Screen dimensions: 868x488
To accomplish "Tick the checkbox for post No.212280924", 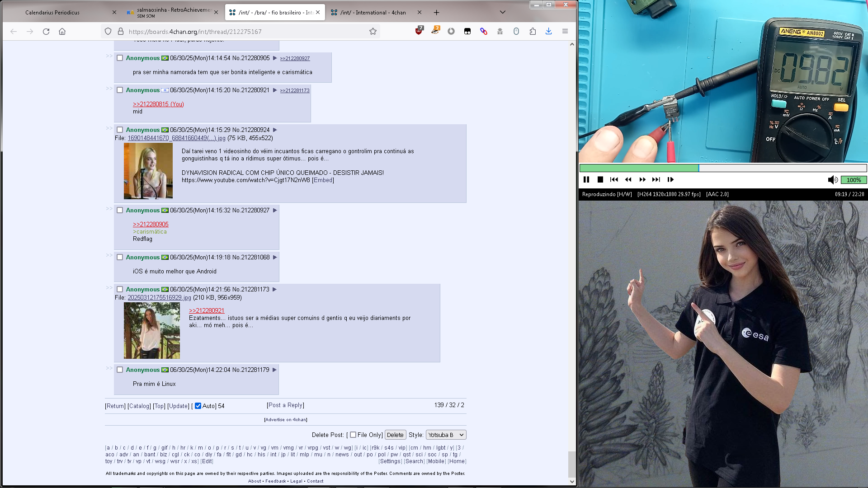I will click(120, 130).
